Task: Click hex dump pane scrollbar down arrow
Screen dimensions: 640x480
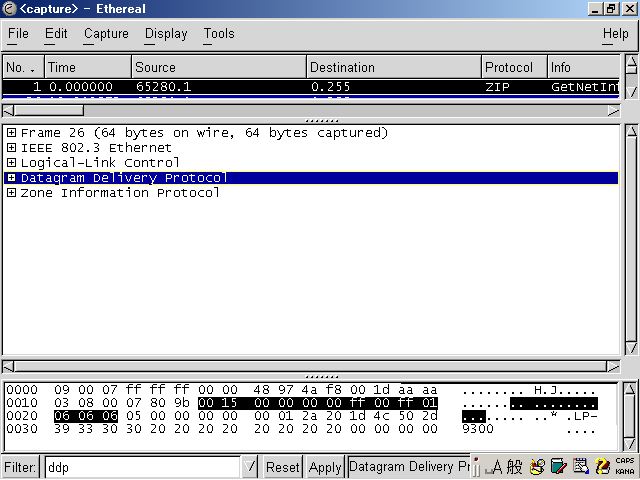Action: click(630, 443)
